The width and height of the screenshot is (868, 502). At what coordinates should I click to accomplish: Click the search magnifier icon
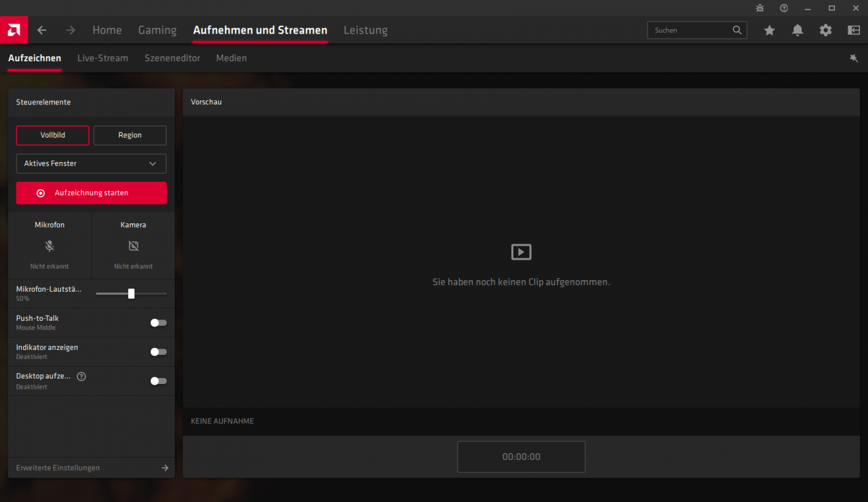click(737, 30)
